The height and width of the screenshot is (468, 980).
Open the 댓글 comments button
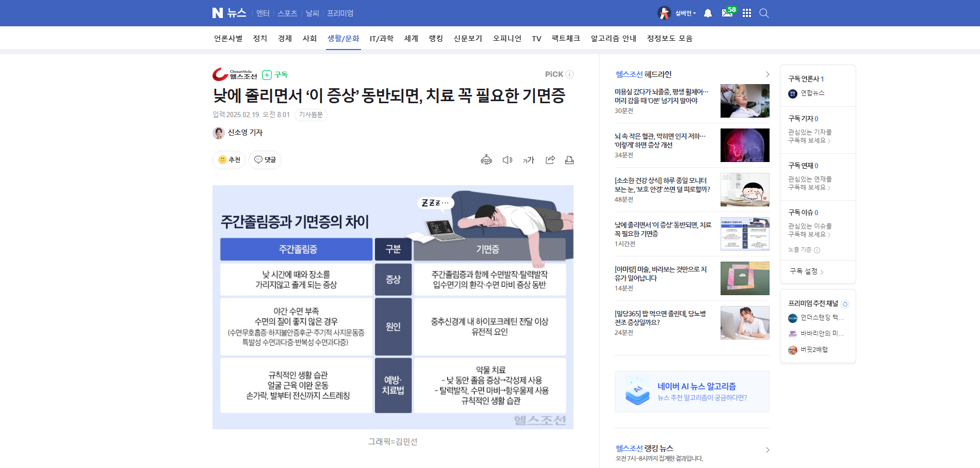pos(265,160)
